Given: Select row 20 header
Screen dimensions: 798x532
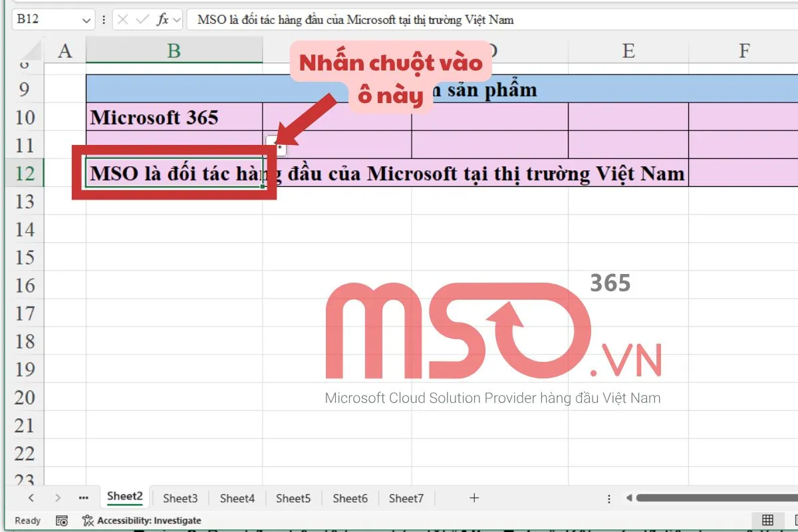Looking at the screenshot, I should tap(25, 396).
